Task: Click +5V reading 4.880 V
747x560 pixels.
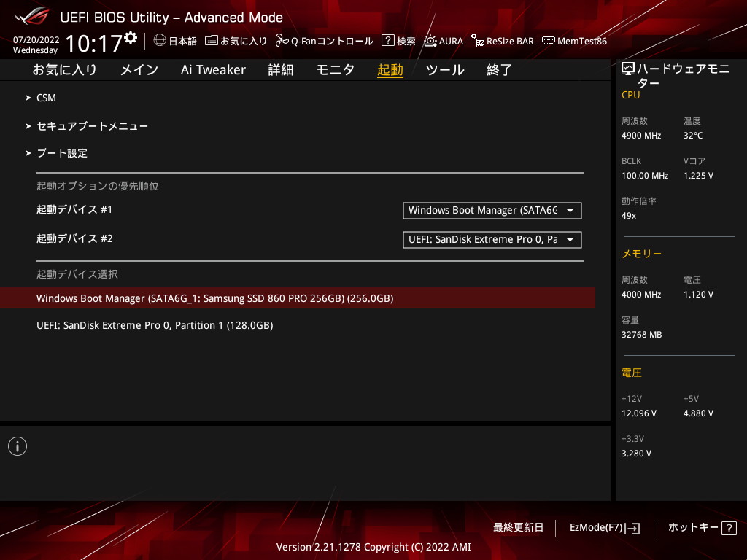Action: 698,413
